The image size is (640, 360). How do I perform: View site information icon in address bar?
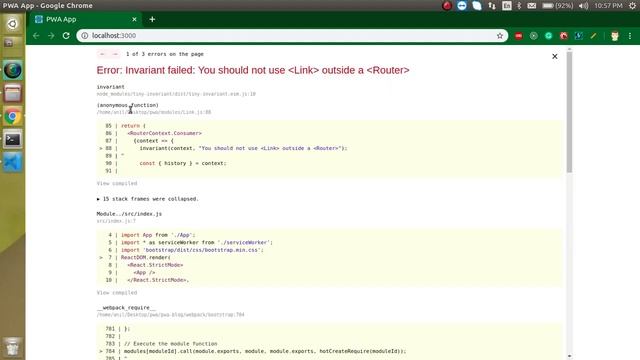tap(84, 36)
